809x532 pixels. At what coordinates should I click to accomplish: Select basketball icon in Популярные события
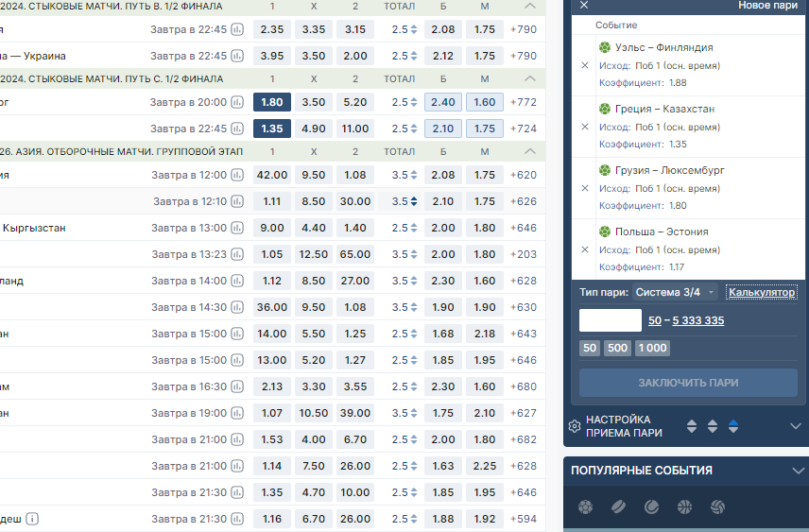pos(684,507)
